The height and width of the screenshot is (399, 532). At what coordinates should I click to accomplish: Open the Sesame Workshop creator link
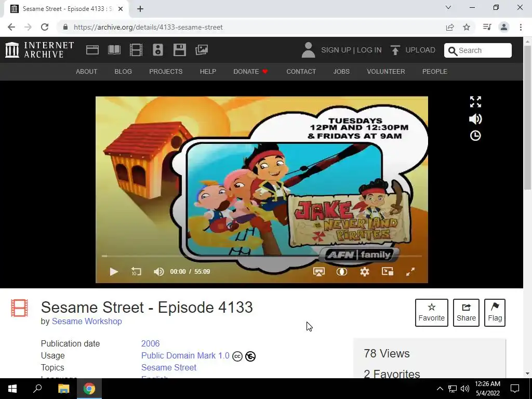click(x=87, y=321)
